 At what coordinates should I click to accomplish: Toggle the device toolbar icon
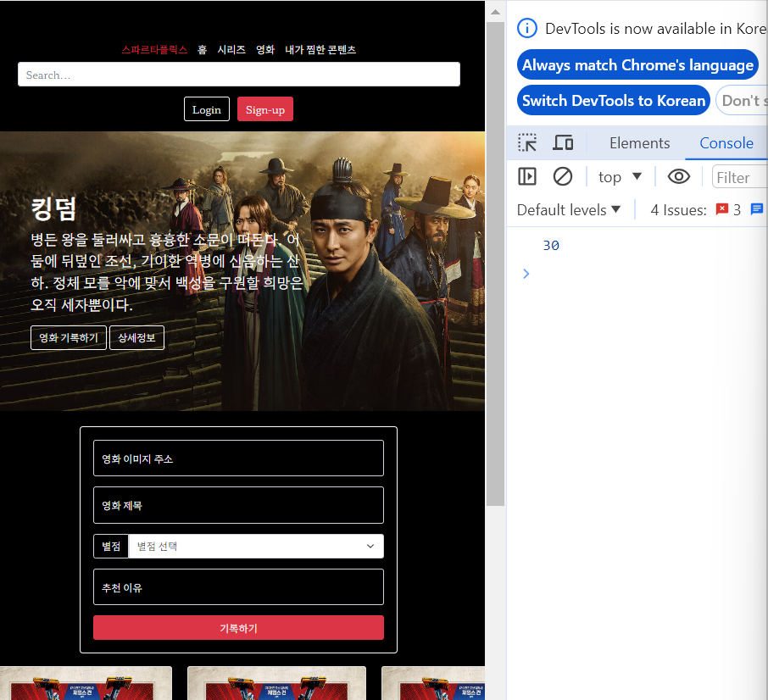[563, 143]
